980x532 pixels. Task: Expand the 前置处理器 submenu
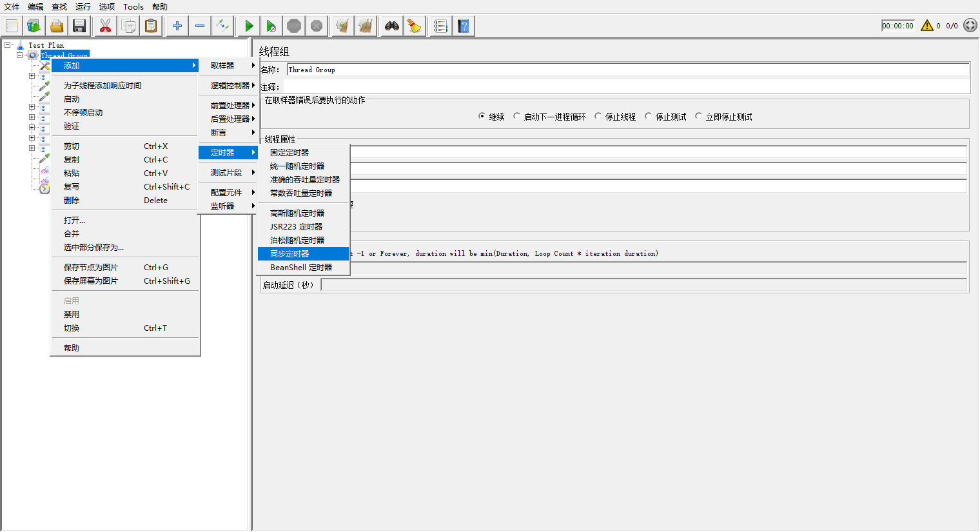pyautogui.click(x=228, y=105)
